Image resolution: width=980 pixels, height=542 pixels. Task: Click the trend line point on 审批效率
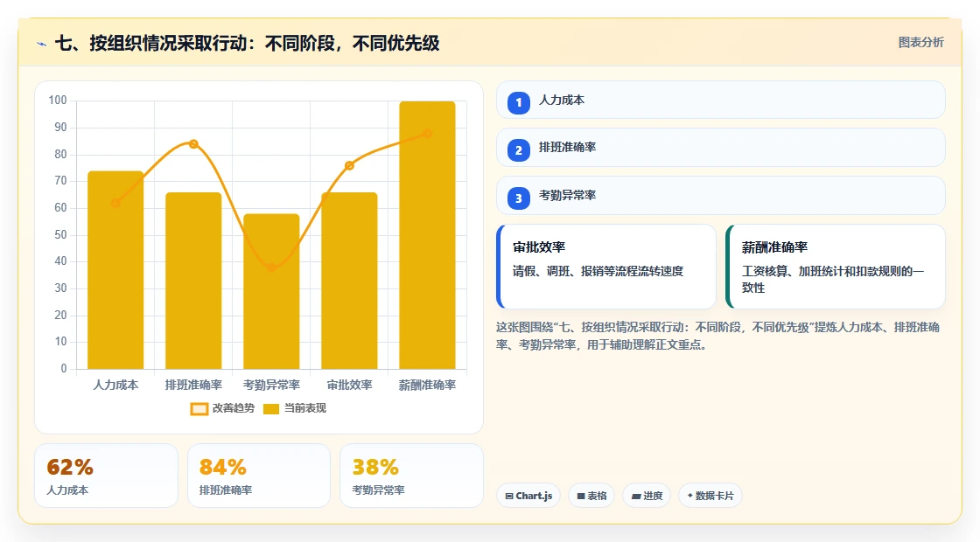point(349,165)
